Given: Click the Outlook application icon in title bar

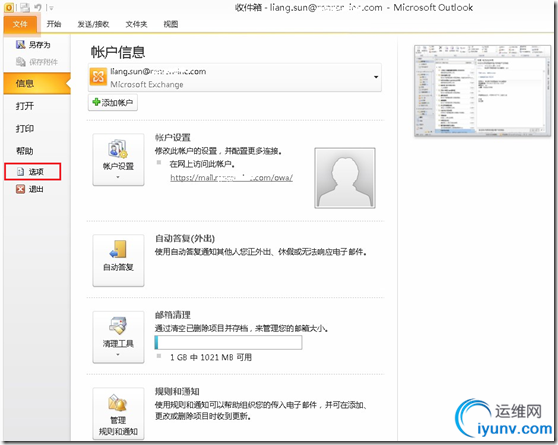Looking at the screenshot, I should (x=9, y=7).
